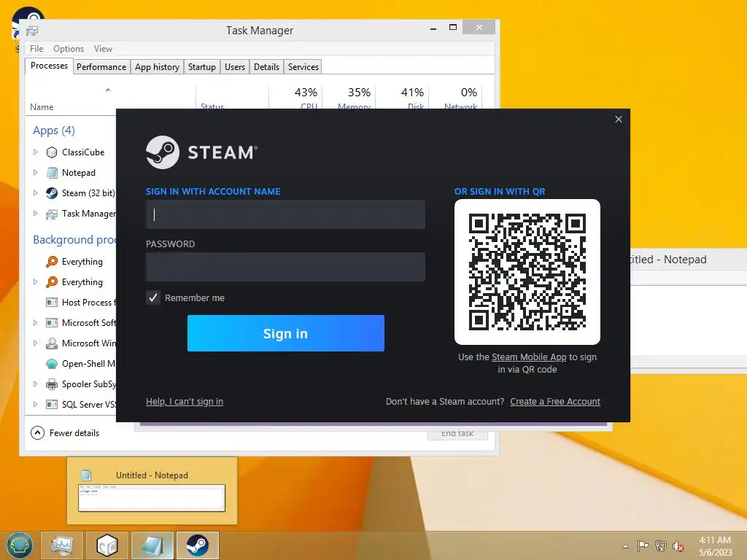Click the Host Process row icon
The height and width of the screenshot is (560, 747).
coord(52,303)
